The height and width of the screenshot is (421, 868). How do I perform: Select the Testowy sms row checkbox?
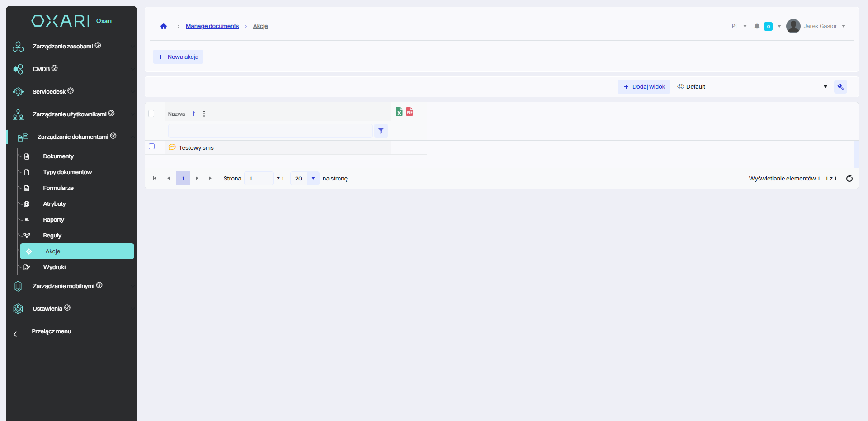[152, 147]
